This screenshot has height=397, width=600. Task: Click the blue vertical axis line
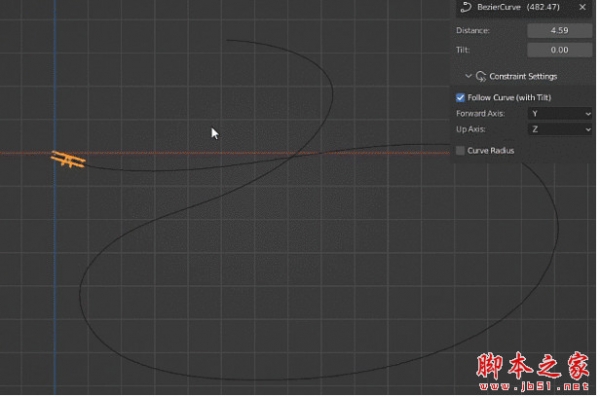(x=55, y=268)
